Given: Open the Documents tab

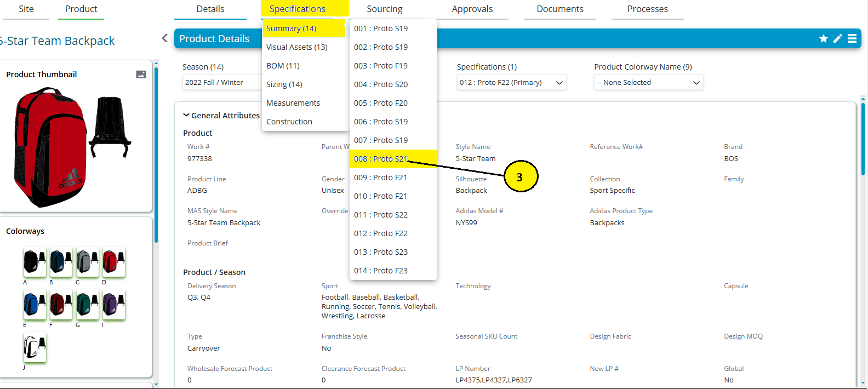Looking at the screenshot, I should click(x=560, y=9).
